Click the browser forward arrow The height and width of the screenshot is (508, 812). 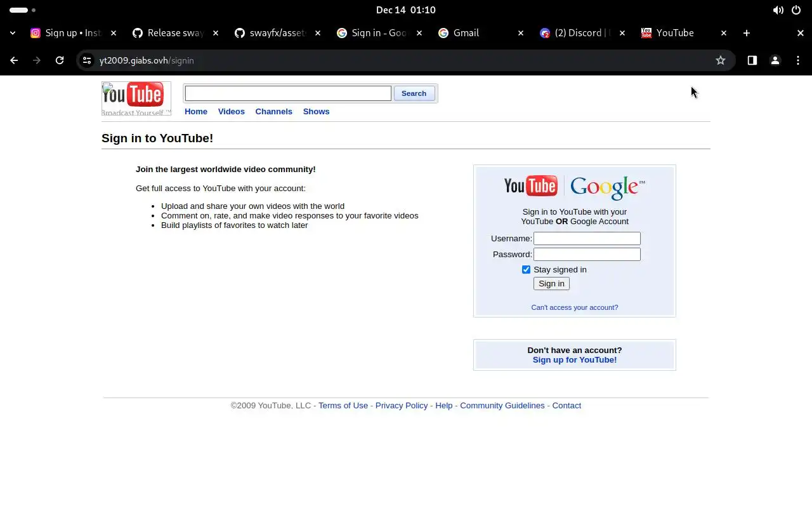click(x=37, y=60)
